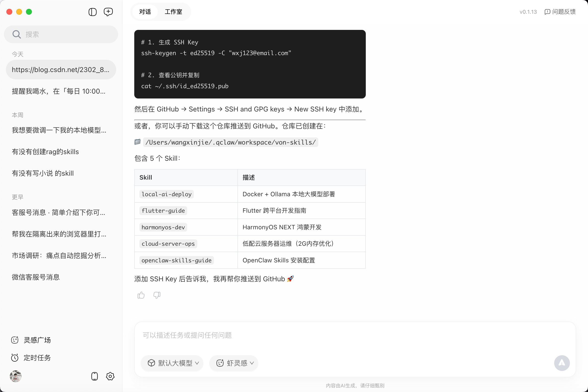Click the thumbs down feedback icon
The image size is (588, 392).
coord(157,295)
